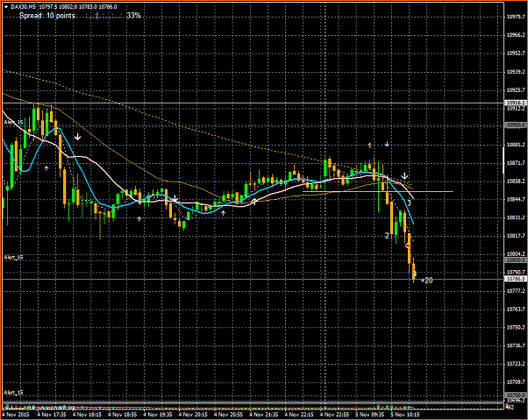528x420 pixels.
Task: Click the '5 Nov 09:35' time axis label
Action: tap(370, 414)
